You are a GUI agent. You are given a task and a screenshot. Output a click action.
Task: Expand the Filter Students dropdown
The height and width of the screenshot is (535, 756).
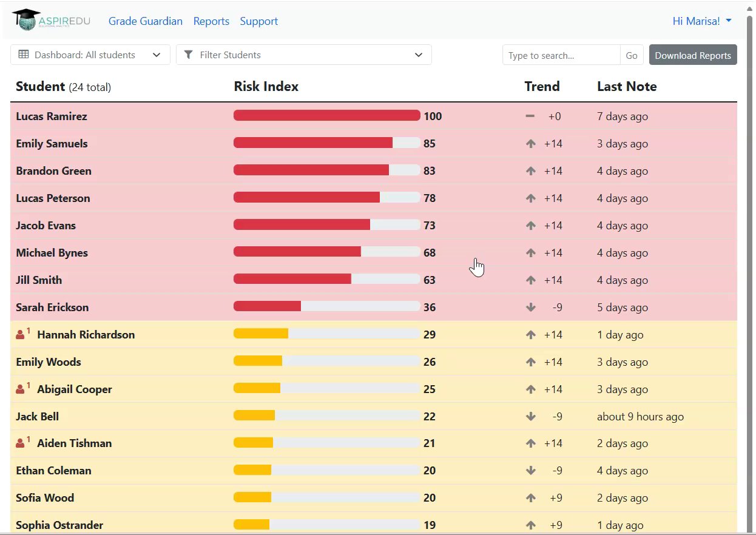304,55
